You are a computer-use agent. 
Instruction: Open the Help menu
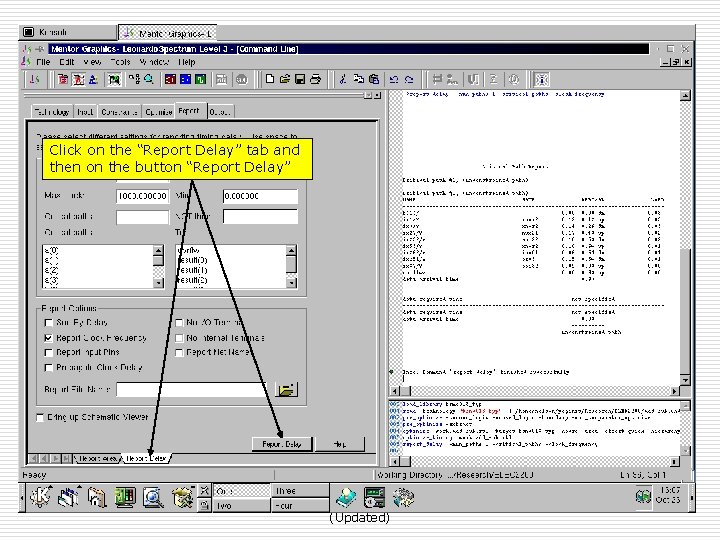pyautogui.click(x=186, y=62)
